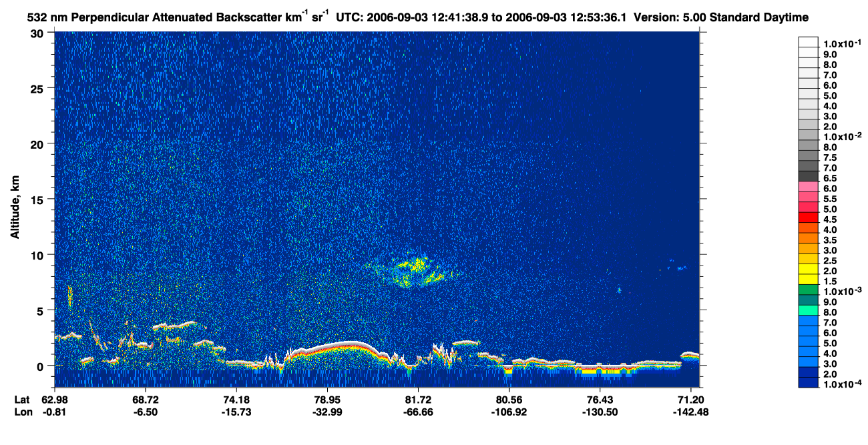Viewport: 868px width, 445px height.
Task: Click the '1.5' colorbar label
Action: point(830,282)
